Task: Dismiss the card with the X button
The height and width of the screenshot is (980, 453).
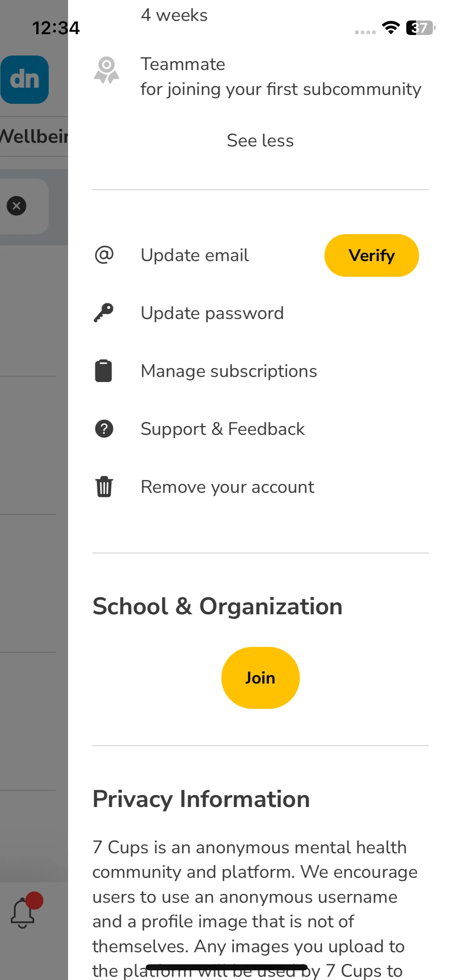Action: pyautogui.click(x=17, y=206)
